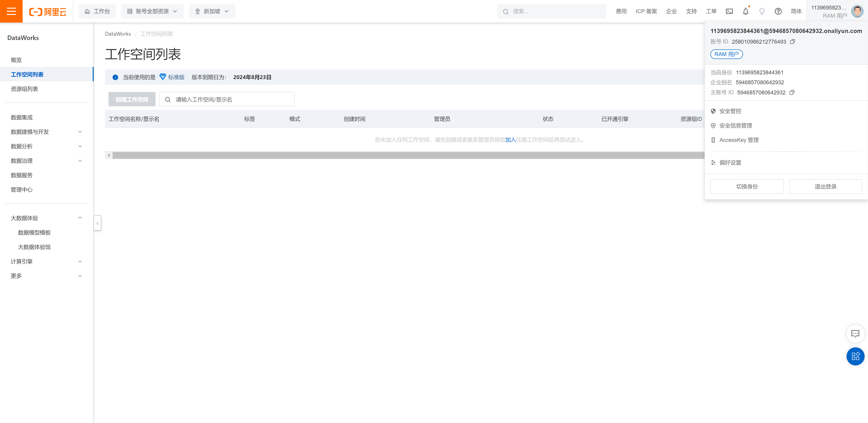Open 数据服务

(x=21, y=175)
